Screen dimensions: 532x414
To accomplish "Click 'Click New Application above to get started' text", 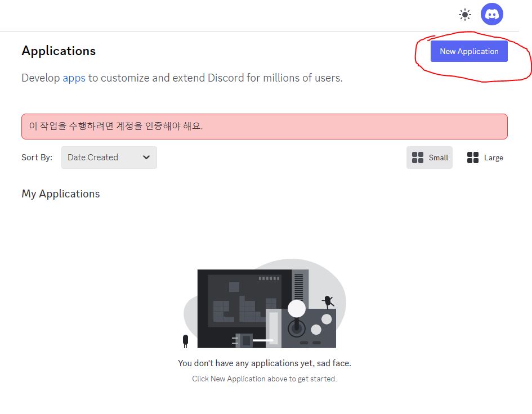I will coord(264,379).
